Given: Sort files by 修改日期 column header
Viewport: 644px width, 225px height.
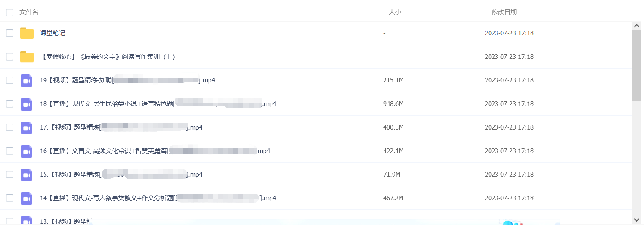Looking at the screenshot, I should 504,12.
